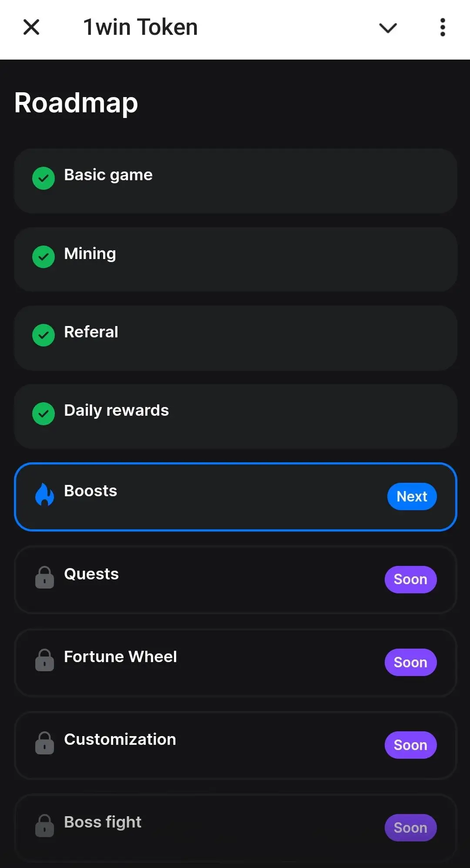This screenshot has height=868, width=470.
Task: Select the green checkmark on Referal
Action: [44, 335]
